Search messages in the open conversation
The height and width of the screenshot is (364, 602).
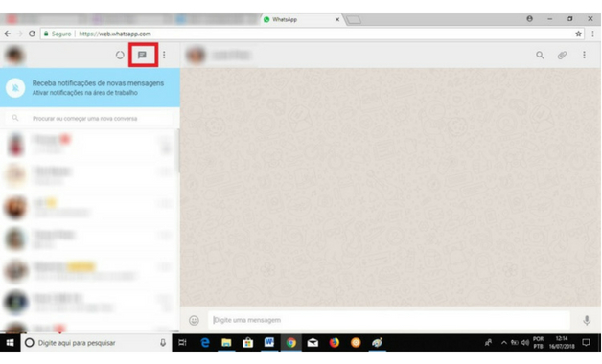point(540,56)
